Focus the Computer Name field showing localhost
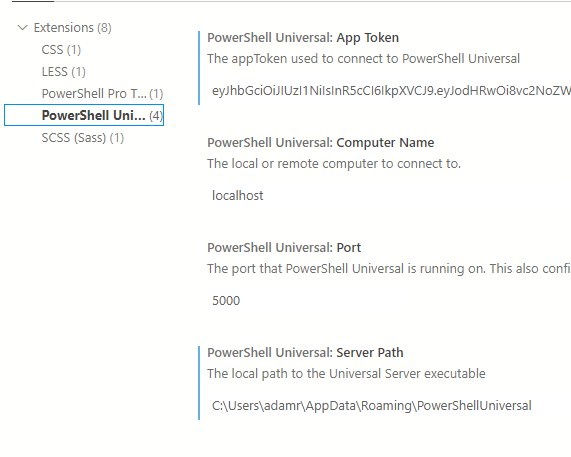The image size is (571, 457). tap(389, 196)
